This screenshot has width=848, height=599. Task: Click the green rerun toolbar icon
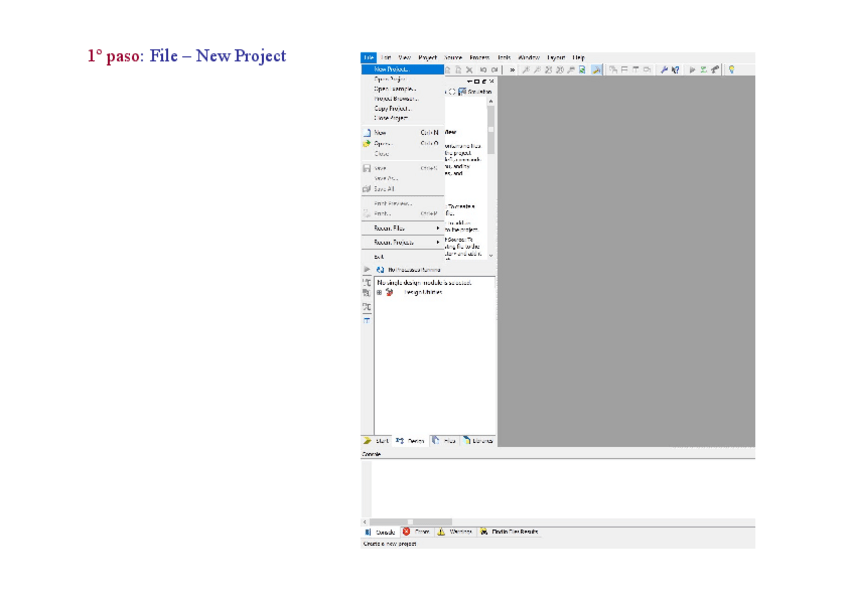704,70
